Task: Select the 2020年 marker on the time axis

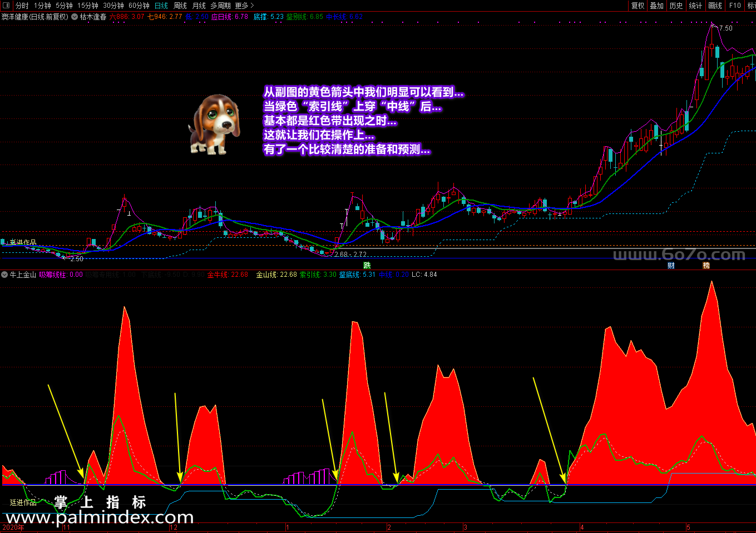Action: pyautogui.click(x=13, y=527)
